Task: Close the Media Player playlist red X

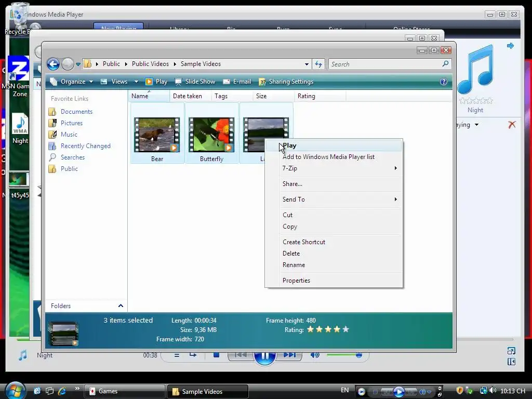Action: [x=512, y=125]
